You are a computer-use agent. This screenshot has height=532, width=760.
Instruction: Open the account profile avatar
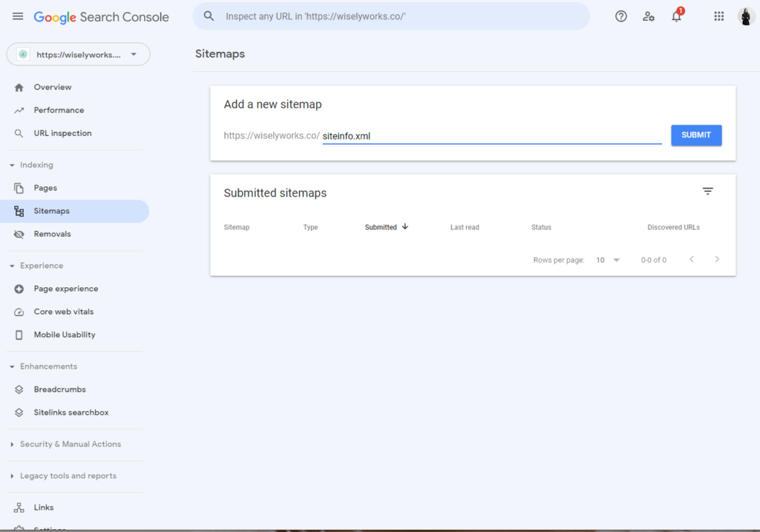pyautogui.click(x=746, y=16)
